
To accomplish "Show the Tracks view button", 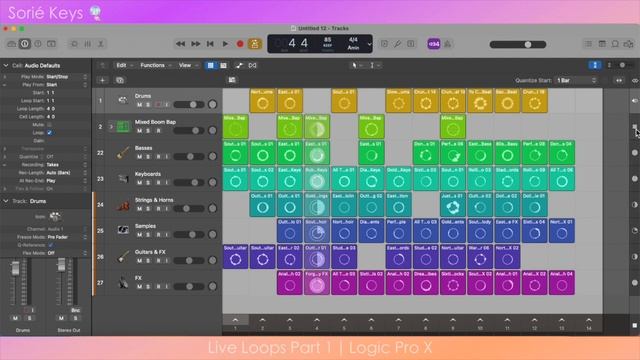I will coord(223,65).
